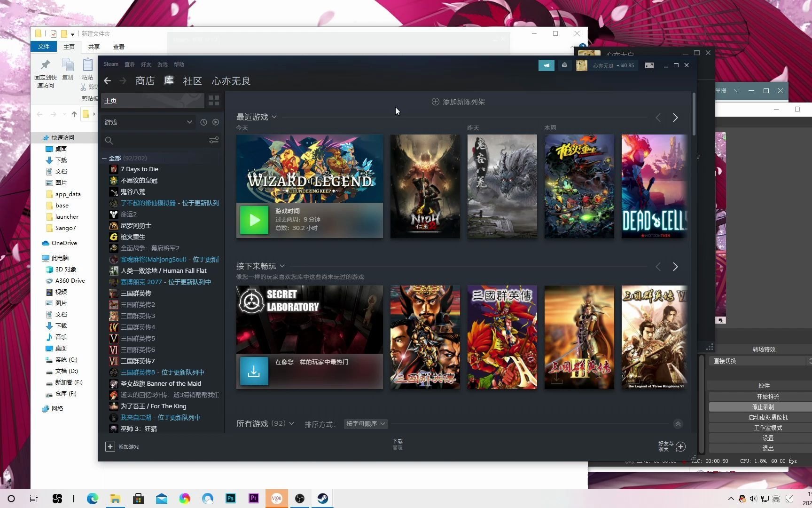
Task: Open OBS Studio taskbar icon
Action: [300, 499]
